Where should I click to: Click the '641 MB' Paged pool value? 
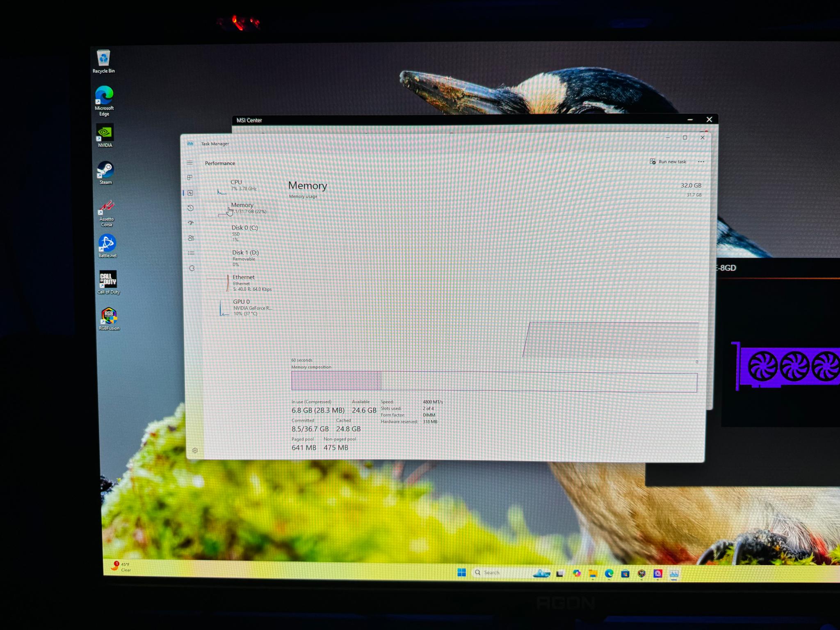[x=304, y=447]
